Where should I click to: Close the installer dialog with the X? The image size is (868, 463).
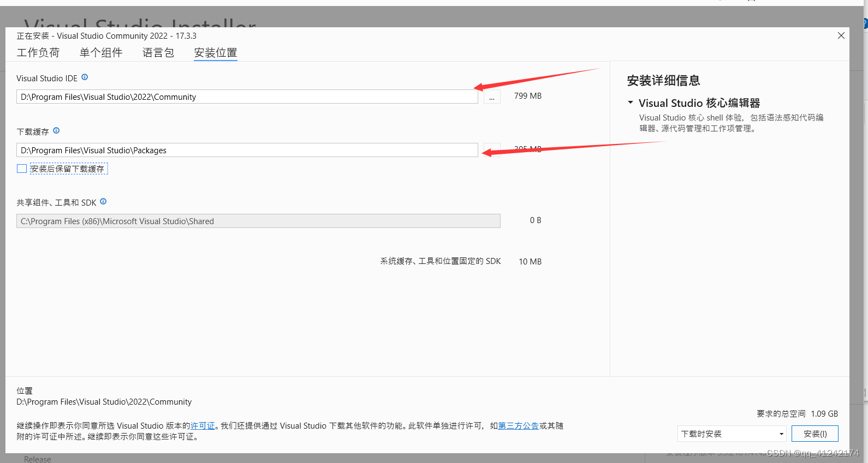coord(841,35)
